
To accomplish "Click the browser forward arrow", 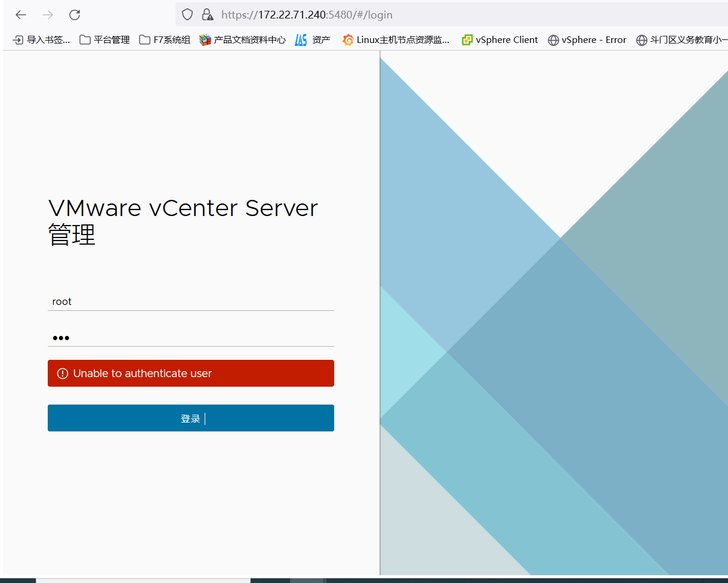I will [x=48, y=15].
